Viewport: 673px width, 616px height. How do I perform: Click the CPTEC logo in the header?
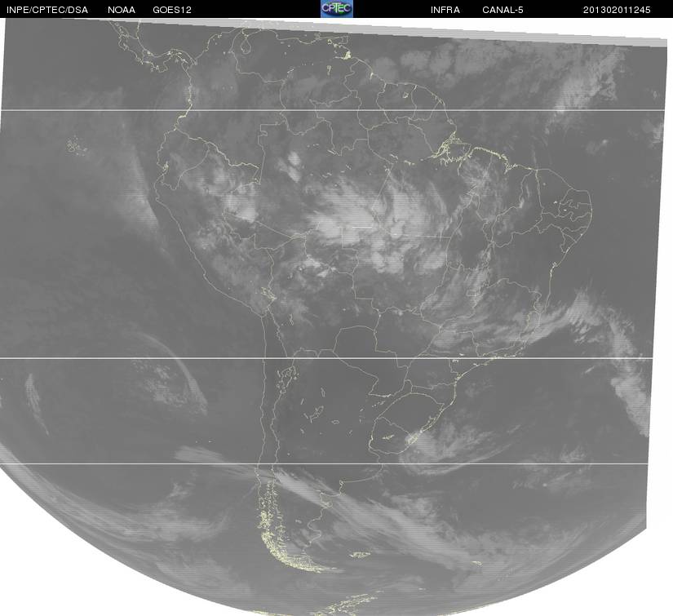click(337, 9)
